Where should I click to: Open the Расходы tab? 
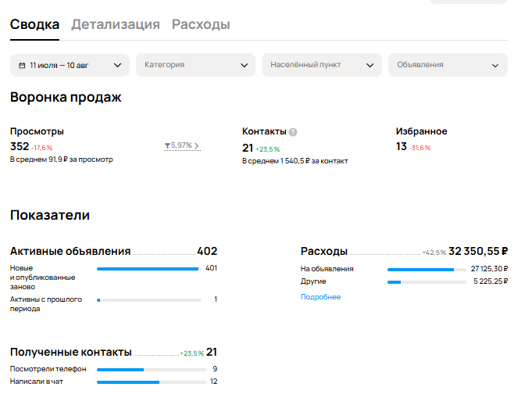(x=201, y=25)
